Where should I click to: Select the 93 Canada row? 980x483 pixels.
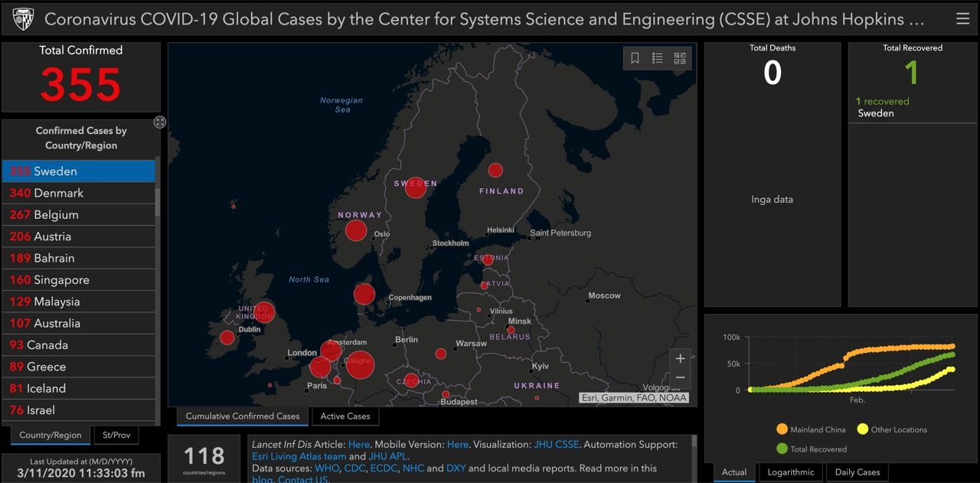(x=78, y=345)
